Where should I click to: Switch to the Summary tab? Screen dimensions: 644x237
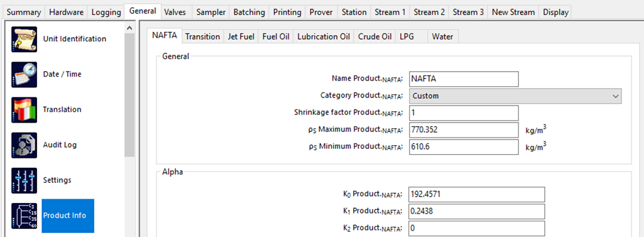[24, 13]
